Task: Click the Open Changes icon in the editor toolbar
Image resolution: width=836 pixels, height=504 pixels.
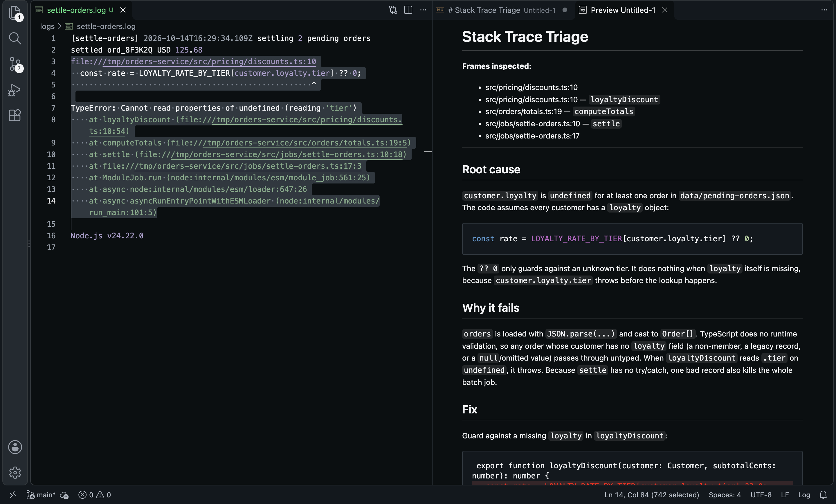Action: (393, 10)
